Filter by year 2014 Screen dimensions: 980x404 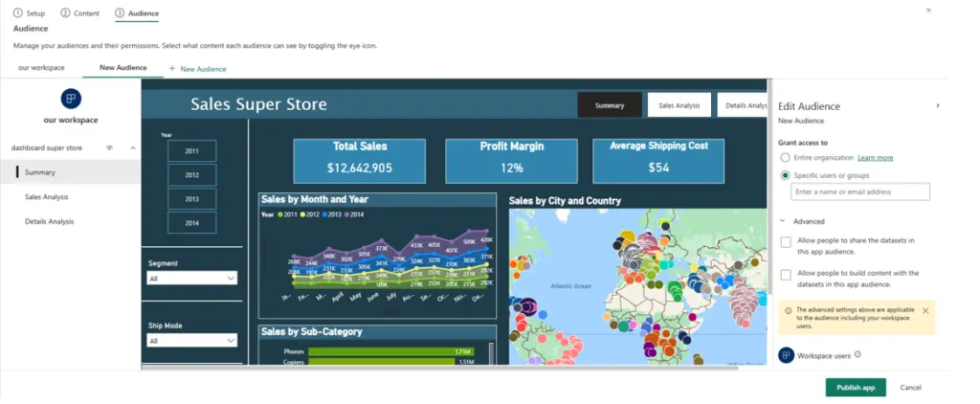[x=191, y=223]
